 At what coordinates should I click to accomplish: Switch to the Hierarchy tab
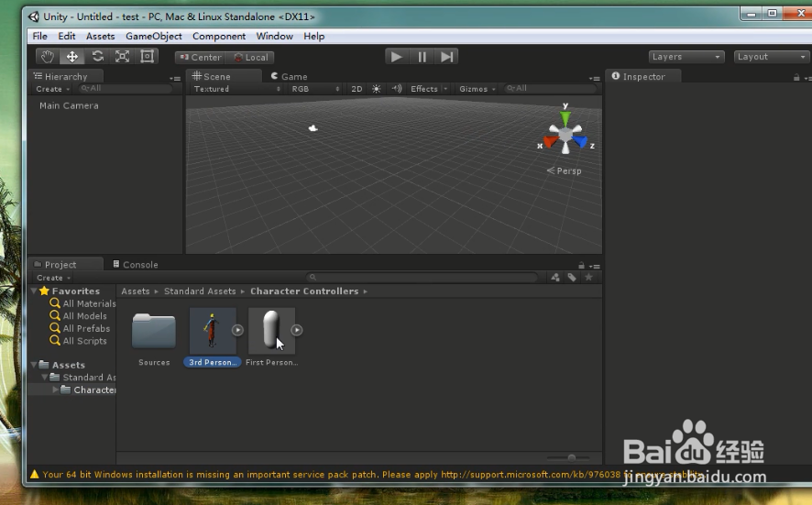(x=66, y=77)
